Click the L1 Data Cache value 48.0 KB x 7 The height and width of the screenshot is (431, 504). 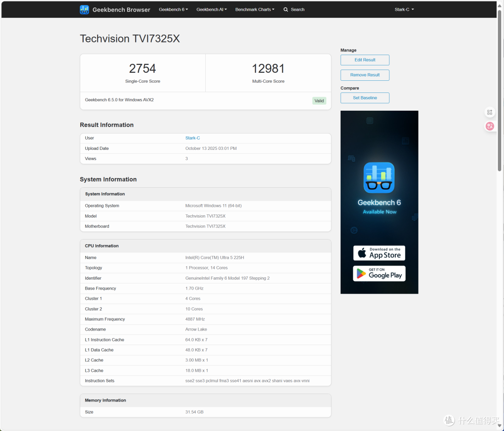(196, 350)
